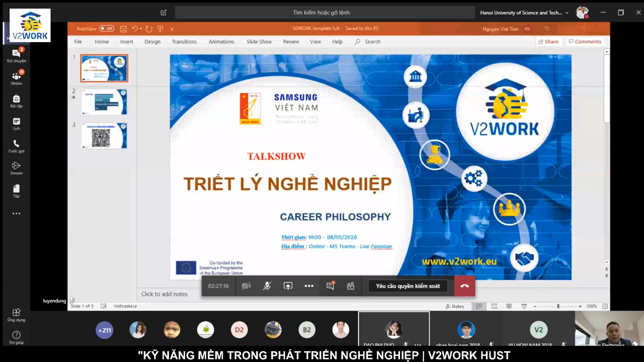
Task: Expand the Hanoi University organization dropdown
Action: pyautogui.click(x=567, y=13)
